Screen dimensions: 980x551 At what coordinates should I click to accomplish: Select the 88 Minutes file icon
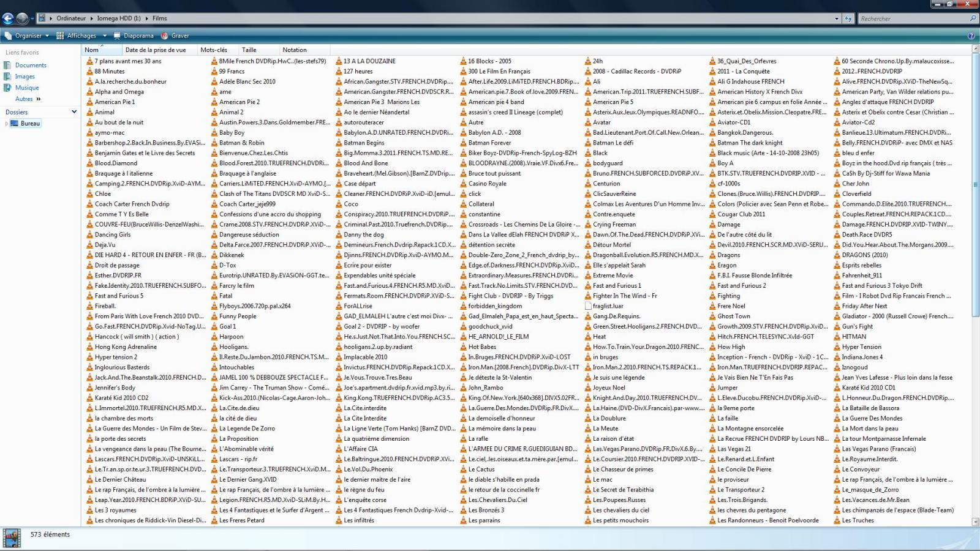tap(90, 71)
